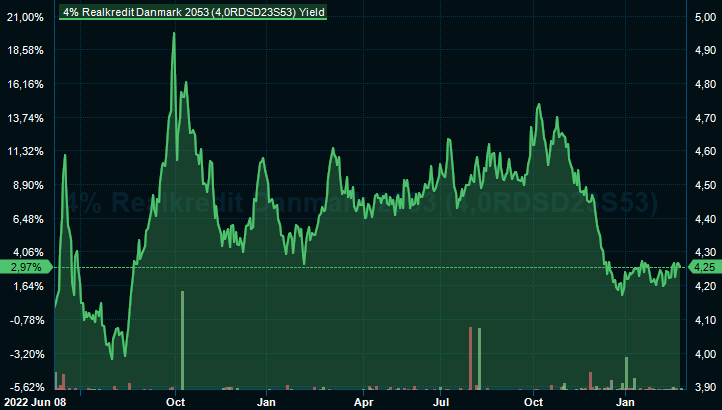Click the 2022 Jun 08 start date label

[32, 401]
